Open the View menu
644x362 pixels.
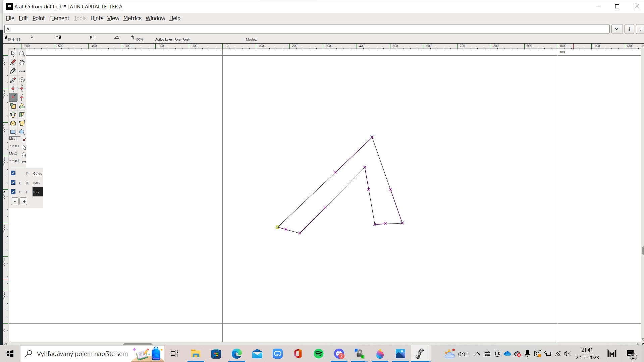113,18
